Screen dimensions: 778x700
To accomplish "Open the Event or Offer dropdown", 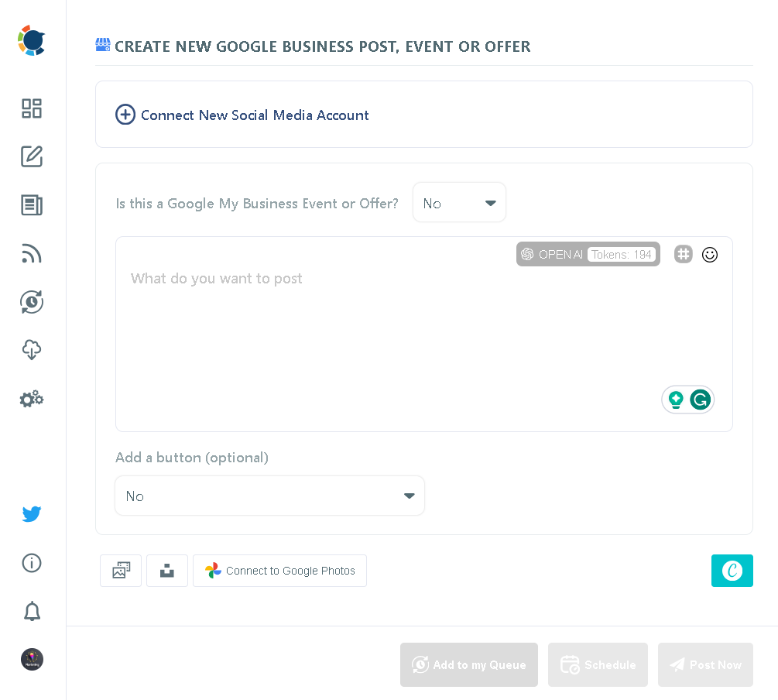I will [x=459, y=202].
